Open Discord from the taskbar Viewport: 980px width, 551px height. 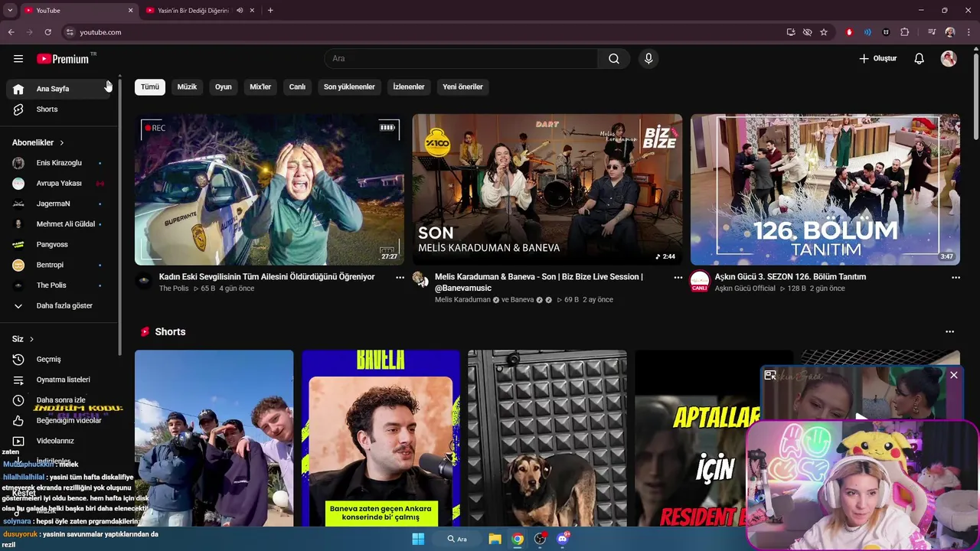(563, 539)
